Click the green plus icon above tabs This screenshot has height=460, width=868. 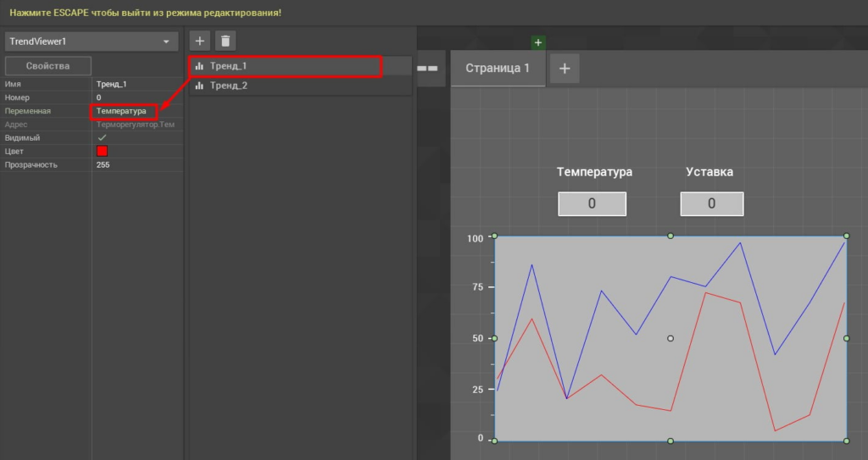pyautogui.click(x=537, y=42)
